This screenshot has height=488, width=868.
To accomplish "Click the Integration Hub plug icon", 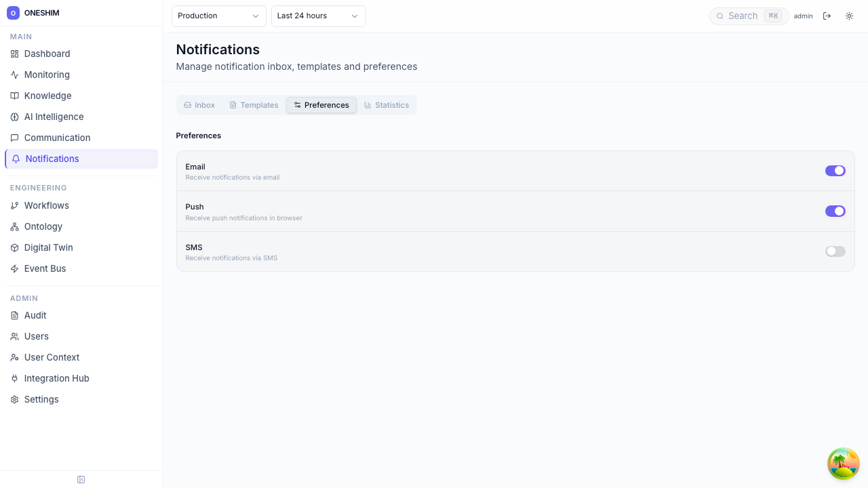I will pos(14,379).
